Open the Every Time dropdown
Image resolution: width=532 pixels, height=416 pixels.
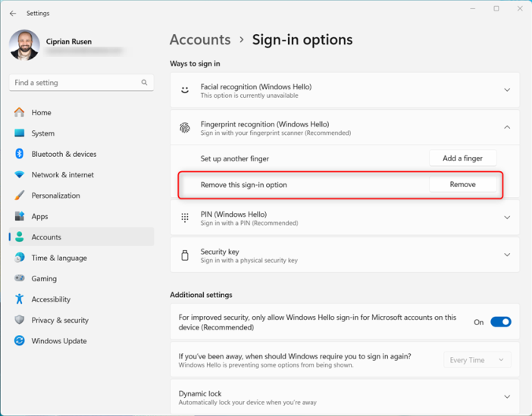(x=477, y=360)
